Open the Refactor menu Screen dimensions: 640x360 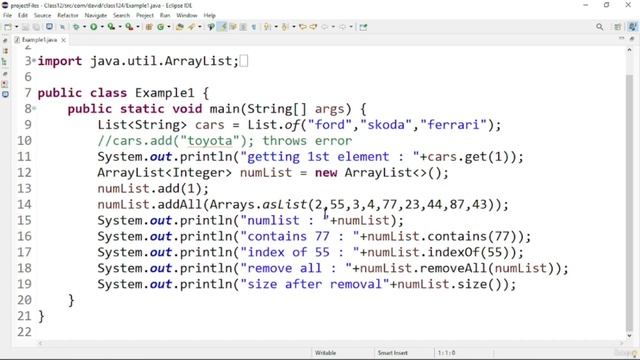(x=68, y=16)
